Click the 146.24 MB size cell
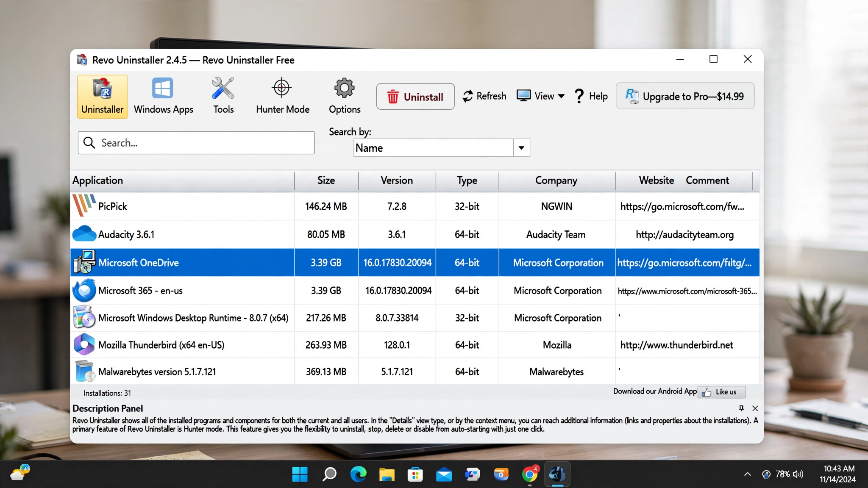The width and height of the screenshot is (868, 488). (x=326, y=206)
